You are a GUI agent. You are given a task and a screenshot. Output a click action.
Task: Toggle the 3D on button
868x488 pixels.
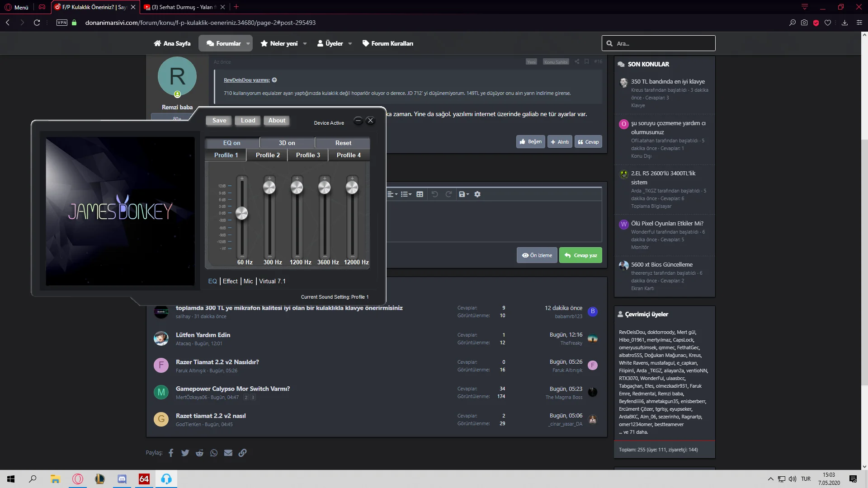pyautogui.click(x=287, y=143)
